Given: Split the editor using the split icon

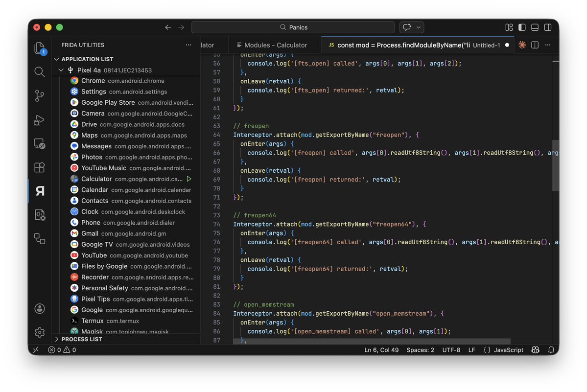Looking at the screenshot, I should [x=534, y=45].
